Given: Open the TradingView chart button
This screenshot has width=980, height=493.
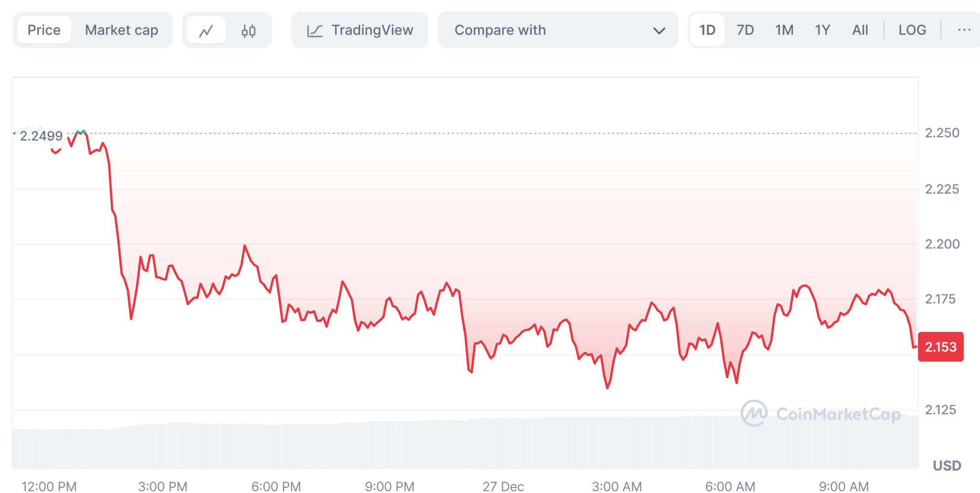Looking at the screenshot, I should [x=360, y=30].
